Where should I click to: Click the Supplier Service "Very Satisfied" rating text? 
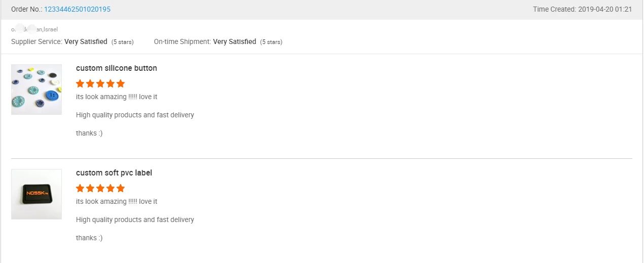86,42
